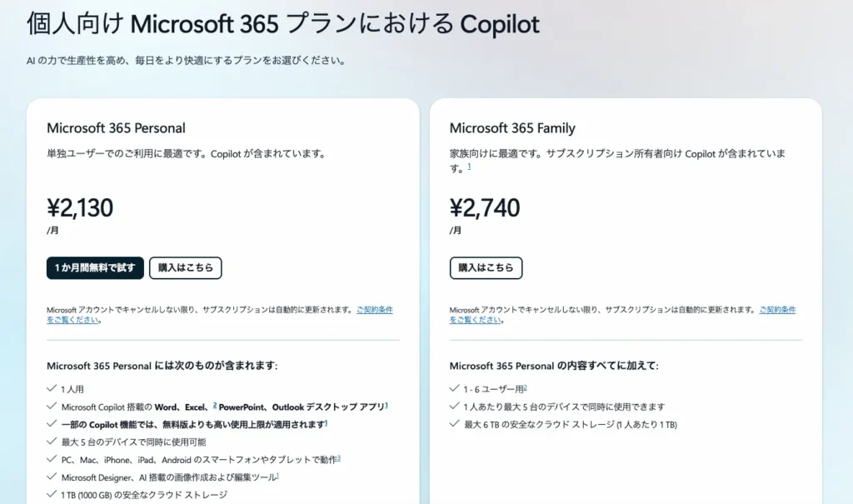The image size is (853, 504).
Task: Select the Microsoft 365 Family heading
Action: click(x=513, y=128)
